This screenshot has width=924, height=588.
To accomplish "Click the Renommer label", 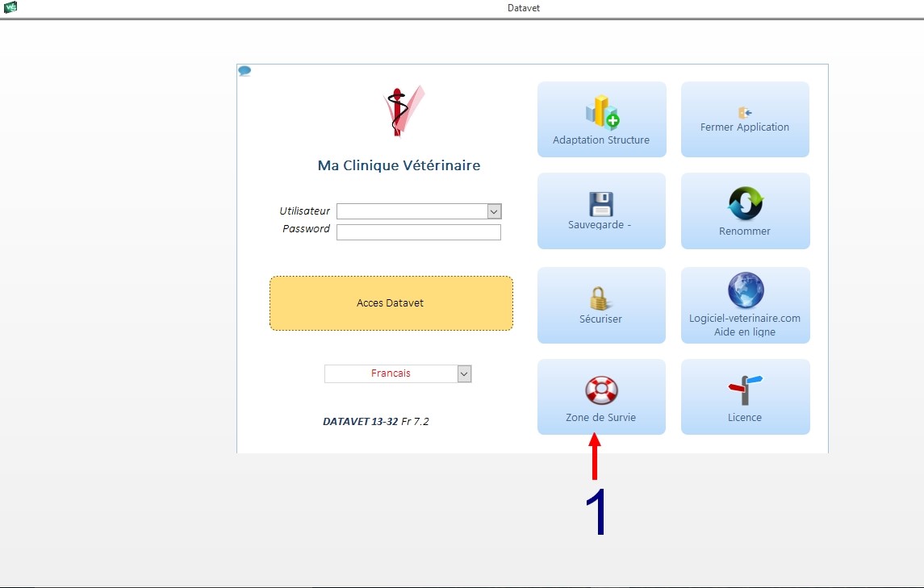I will point(744,231).
